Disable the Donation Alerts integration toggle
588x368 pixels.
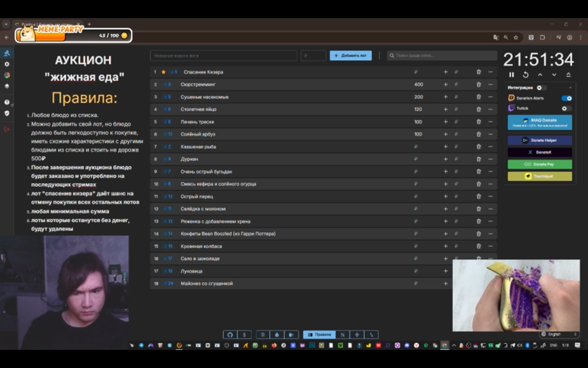(x=567, y=98)
